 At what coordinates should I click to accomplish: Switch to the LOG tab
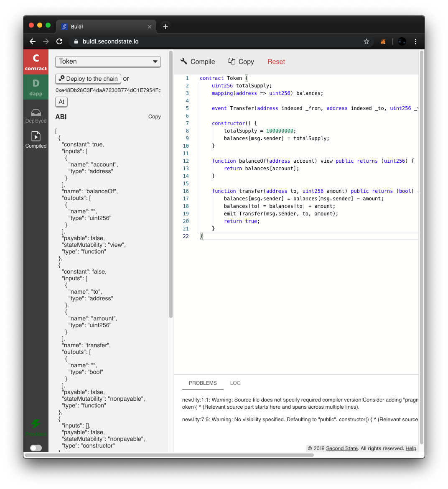(x=235, y=383)
